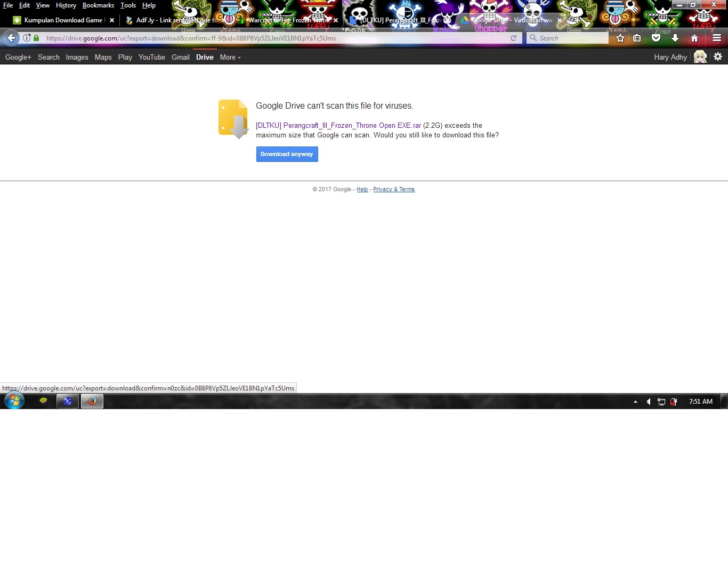This screenshot has height=571, width=728.
Task: Open Maps in the Google bar
Action: pos(103,57)
